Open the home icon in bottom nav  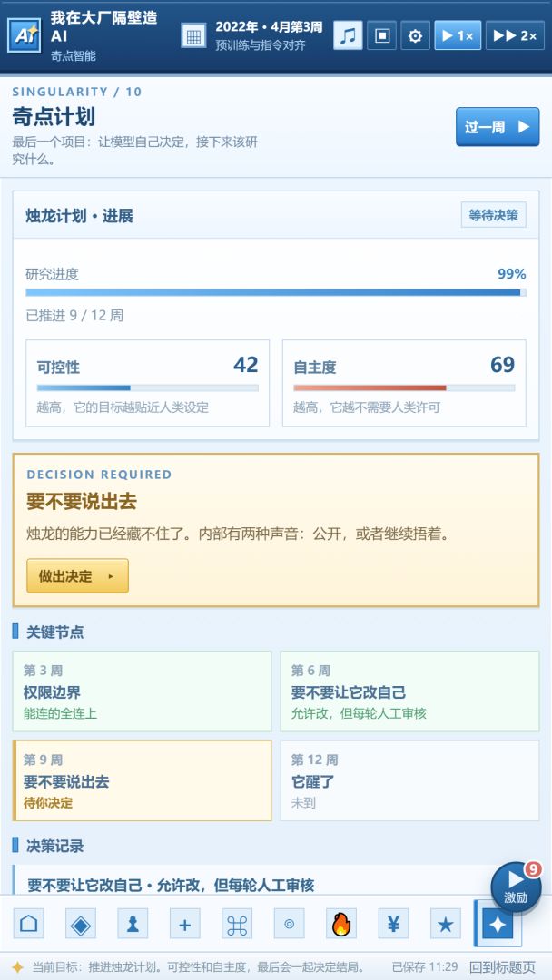[29, 924]
